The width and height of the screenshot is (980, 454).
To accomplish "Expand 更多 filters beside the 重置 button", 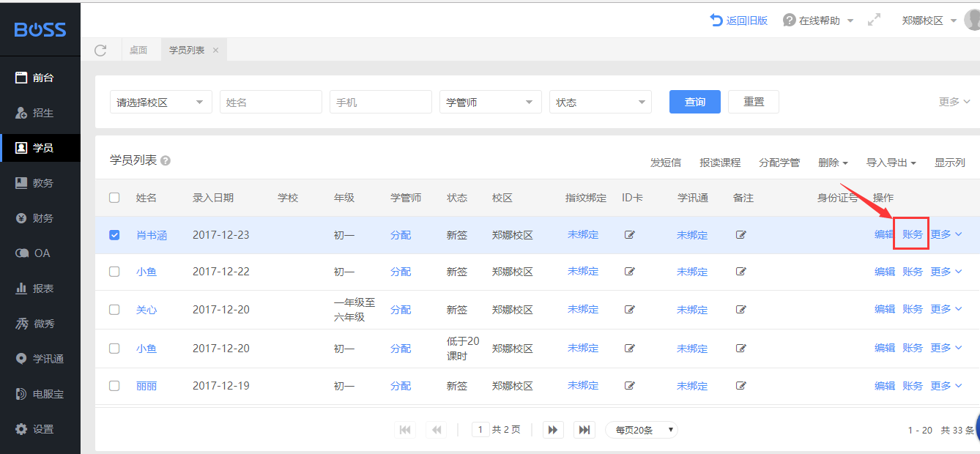I will coord(954,102).
